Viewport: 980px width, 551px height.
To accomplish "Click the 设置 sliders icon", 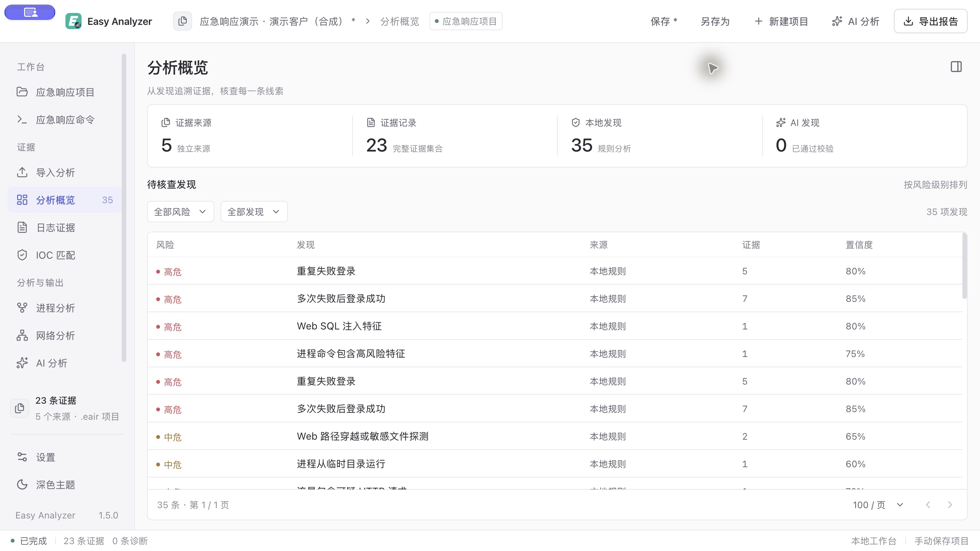I will pyautogui.click(x=22, y=457).
